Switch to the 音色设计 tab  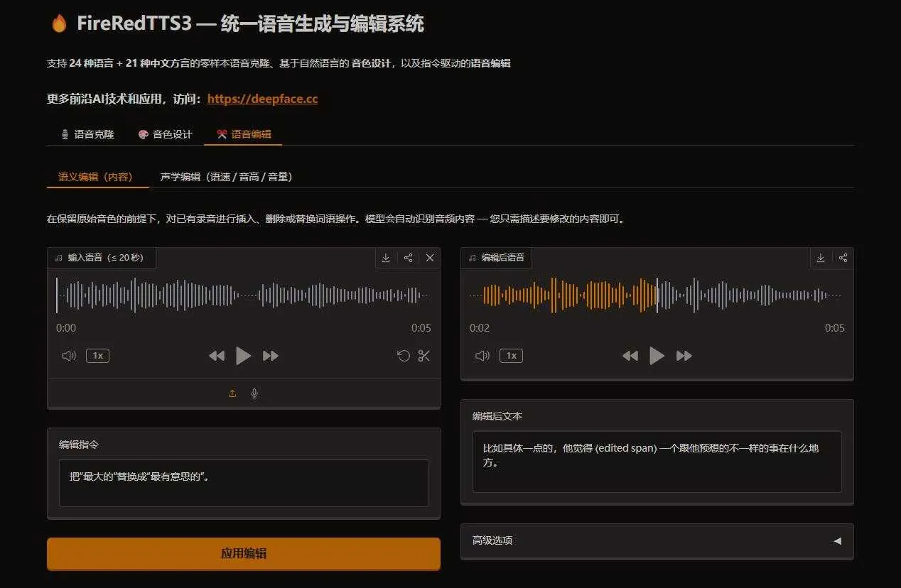pos(165,134)
